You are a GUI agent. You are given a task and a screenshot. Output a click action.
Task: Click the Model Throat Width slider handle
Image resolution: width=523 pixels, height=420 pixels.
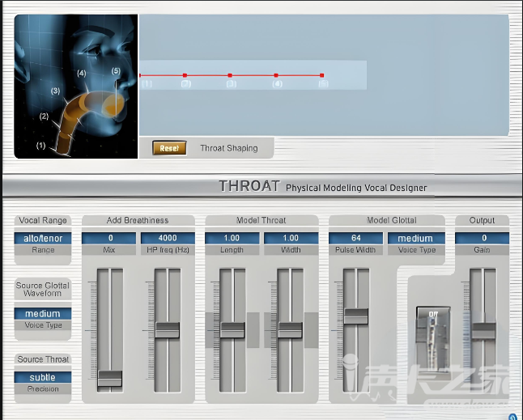(290, 330)
